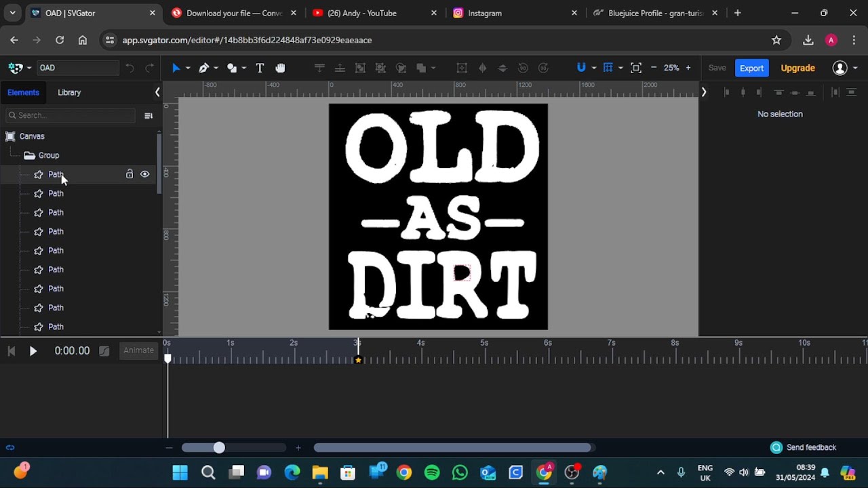Open the Selection tool dropdown arrow
Image resolution: width=868 pixels, height=488 pixels.
188,68
